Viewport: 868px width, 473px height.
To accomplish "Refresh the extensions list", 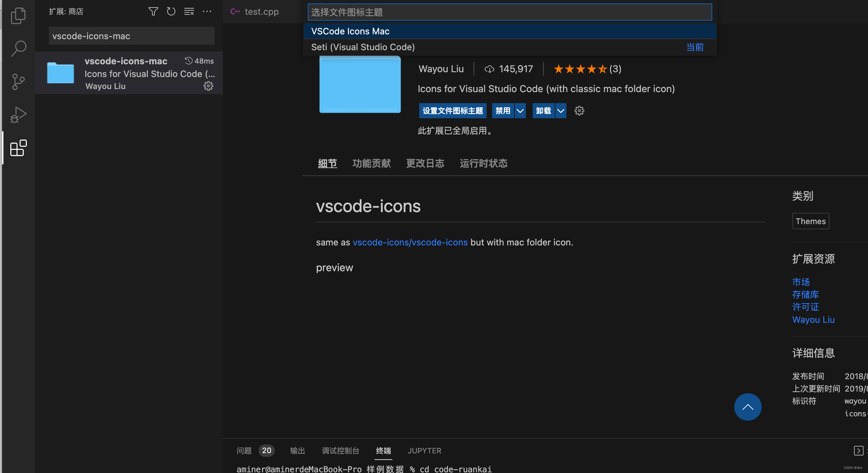I will pyautogui.click(x=171, y=11).
